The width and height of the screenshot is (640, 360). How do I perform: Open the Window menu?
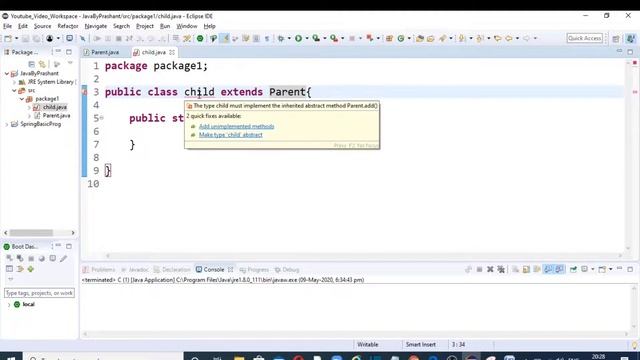click(x=187, y=26)
